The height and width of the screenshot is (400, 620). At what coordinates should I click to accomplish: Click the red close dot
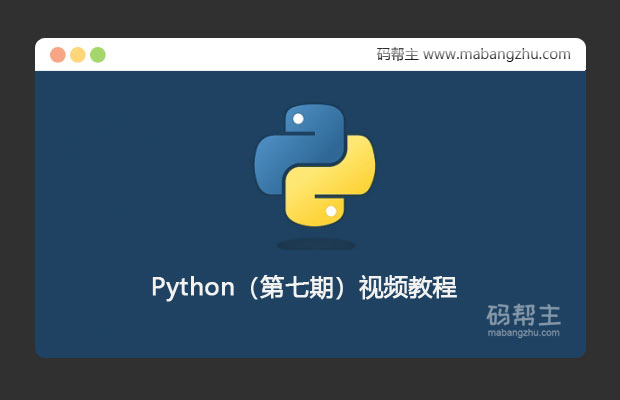[x=58, y=55]
